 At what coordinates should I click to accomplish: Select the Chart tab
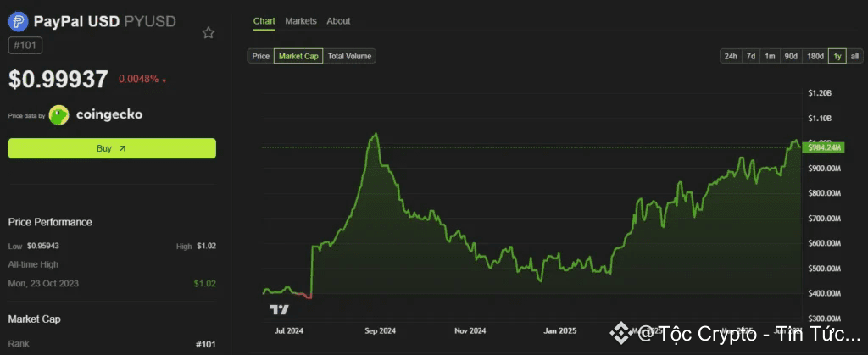(264, 21)
